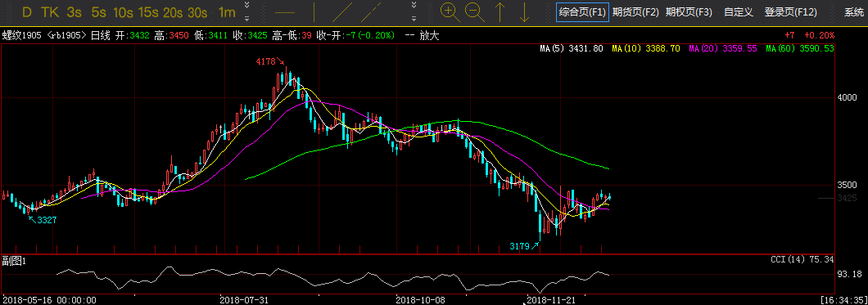Click the 4000 price axis label
This screenshot has height=305, width=868.
pos(847,97)
